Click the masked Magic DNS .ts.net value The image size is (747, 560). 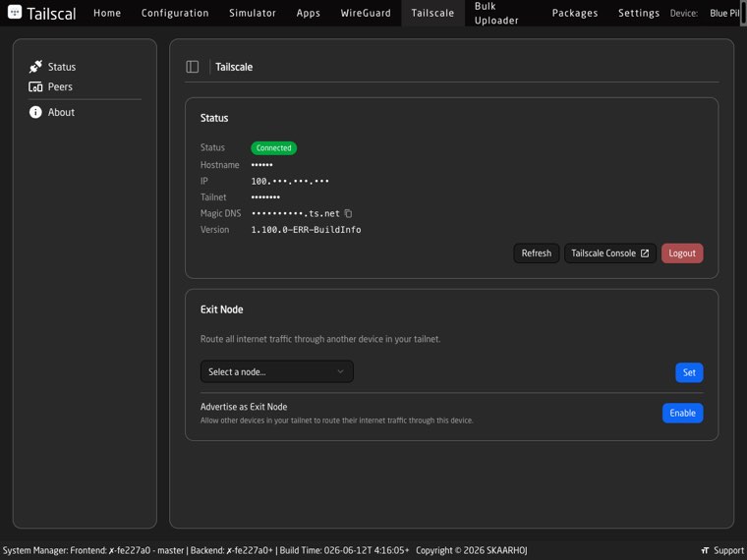point(296,213)
